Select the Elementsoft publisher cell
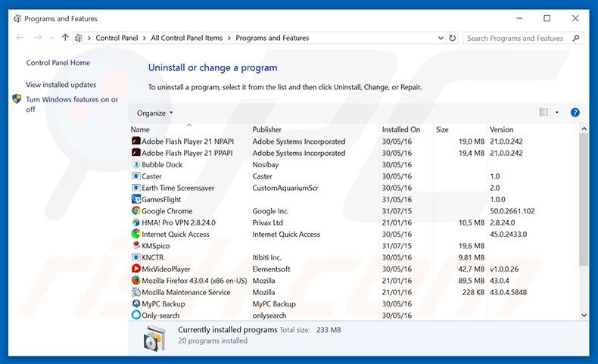The height and width of the screenshot is (364, 598). pyautogui.click(x=271, y=269)
